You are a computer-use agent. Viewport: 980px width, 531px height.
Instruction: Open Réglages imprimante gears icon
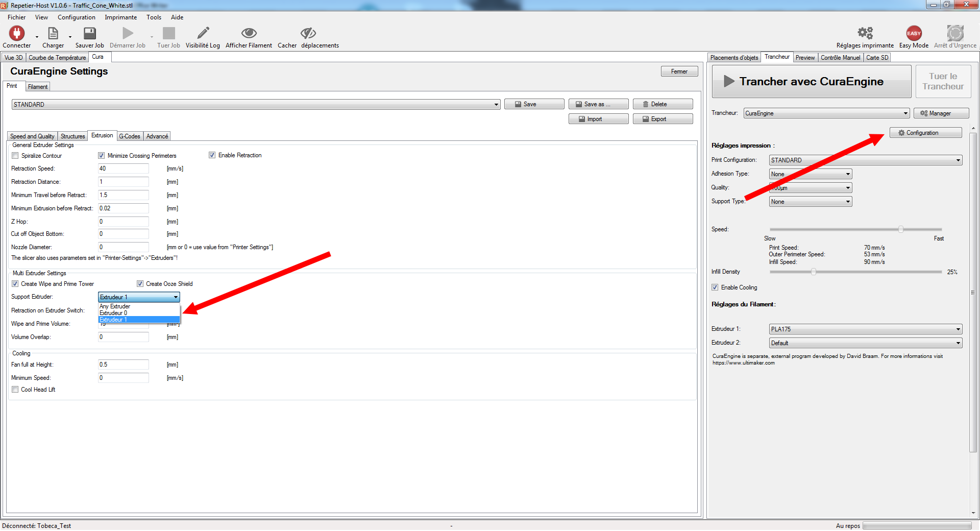(x=865, y=34)
